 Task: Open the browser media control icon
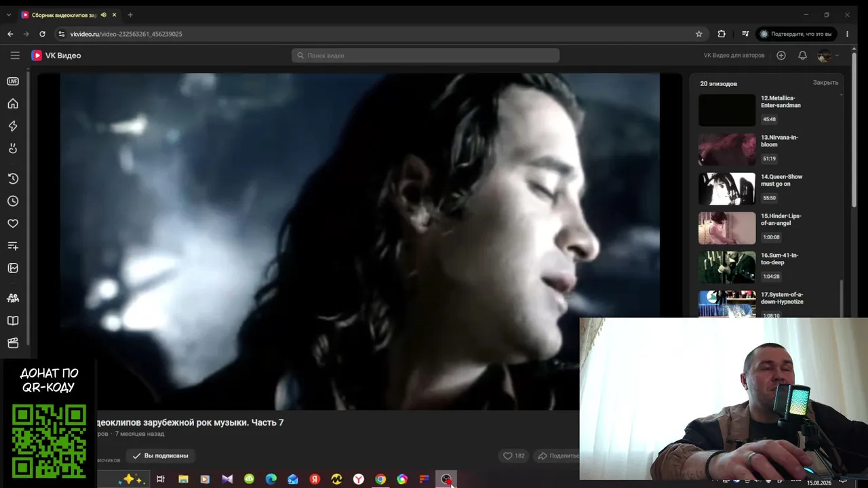tap(745, 34)
